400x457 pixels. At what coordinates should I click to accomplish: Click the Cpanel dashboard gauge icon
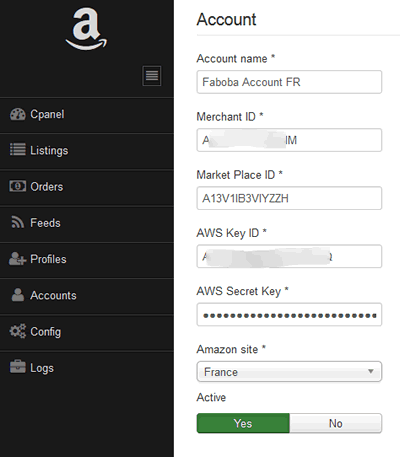[x=17, y=114]
